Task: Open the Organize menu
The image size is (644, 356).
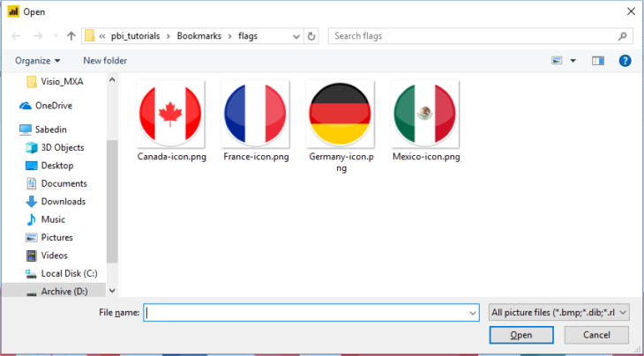Action: 37,61
